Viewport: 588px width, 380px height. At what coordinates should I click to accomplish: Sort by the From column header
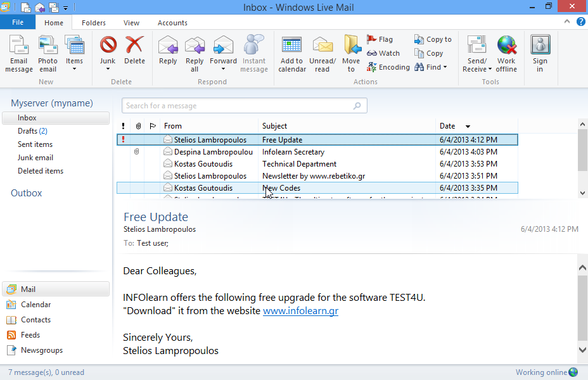click(x=209, y=126)
